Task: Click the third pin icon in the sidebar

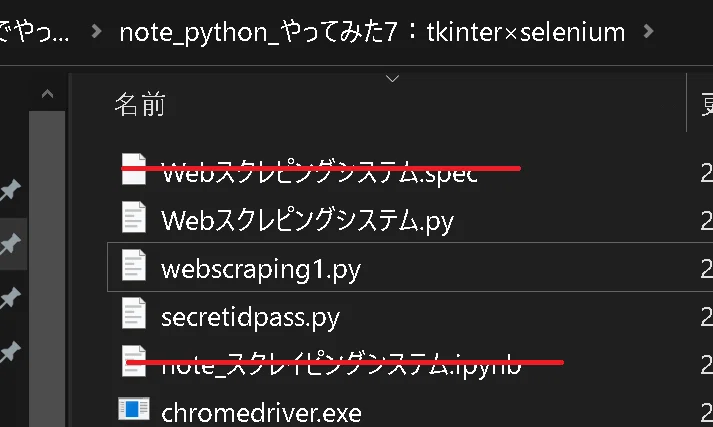Action: [x=10, y=298]
